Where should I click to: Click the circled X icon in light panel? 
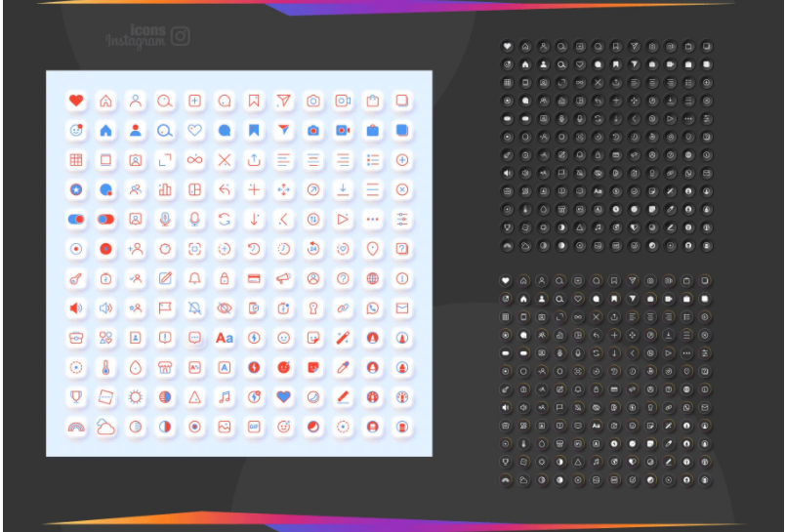pyautogui.click(x=402, y=189)
